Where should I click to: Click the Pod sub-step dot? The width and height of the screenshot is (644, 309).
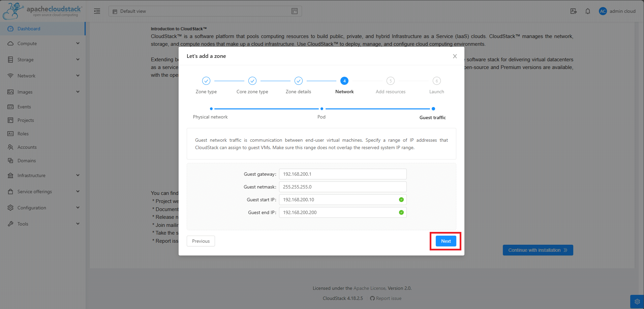(322, 109)
